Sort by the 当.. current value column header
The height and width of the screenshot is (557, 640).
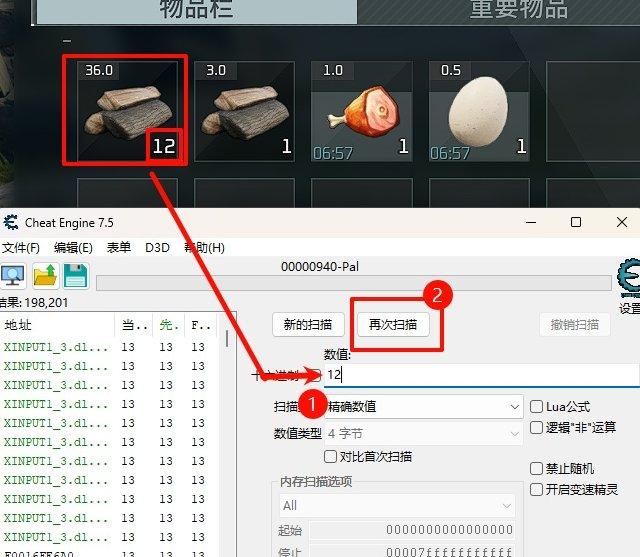134,325
